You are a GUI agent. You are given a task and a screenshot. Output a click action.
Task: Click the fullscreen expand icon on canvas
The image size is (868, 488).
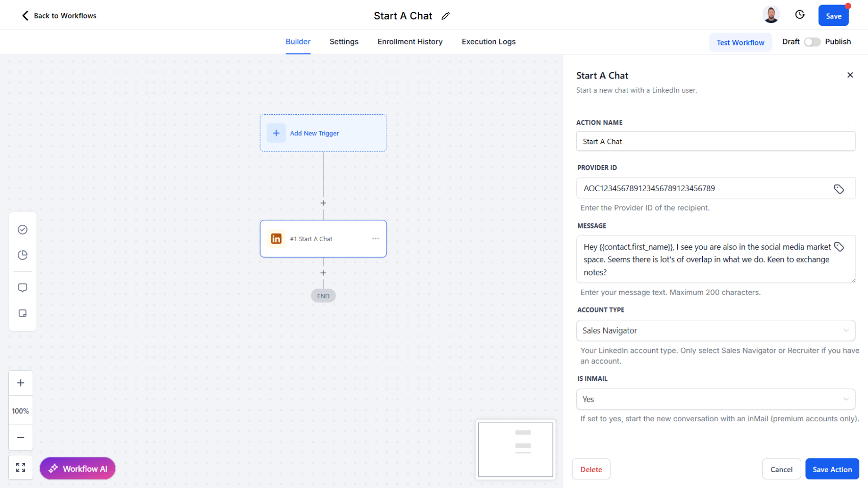point(20,467)
